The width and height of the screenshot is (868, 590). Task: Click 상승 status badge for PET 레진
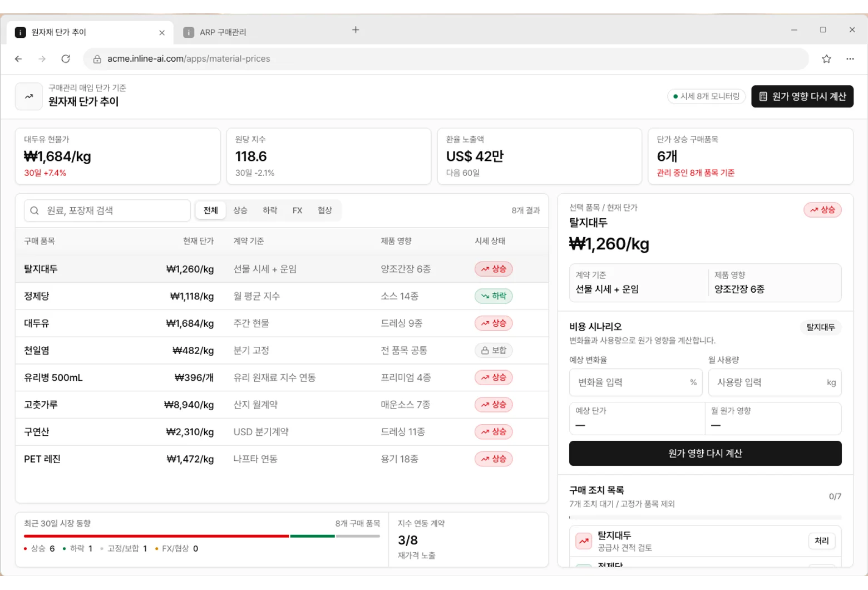[x=494, y=459]
